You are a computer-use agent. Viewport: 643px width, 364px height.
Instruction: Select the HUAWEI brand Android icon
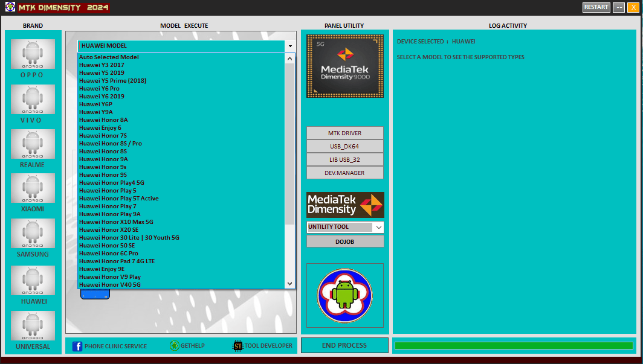33,280
